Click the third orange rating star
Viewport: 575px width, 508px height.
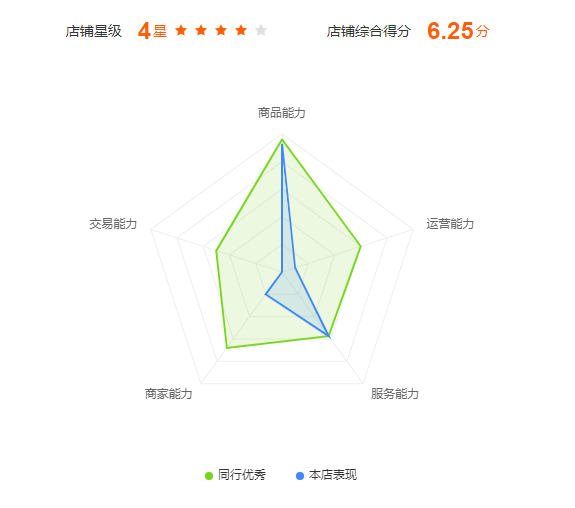(221, 30)
